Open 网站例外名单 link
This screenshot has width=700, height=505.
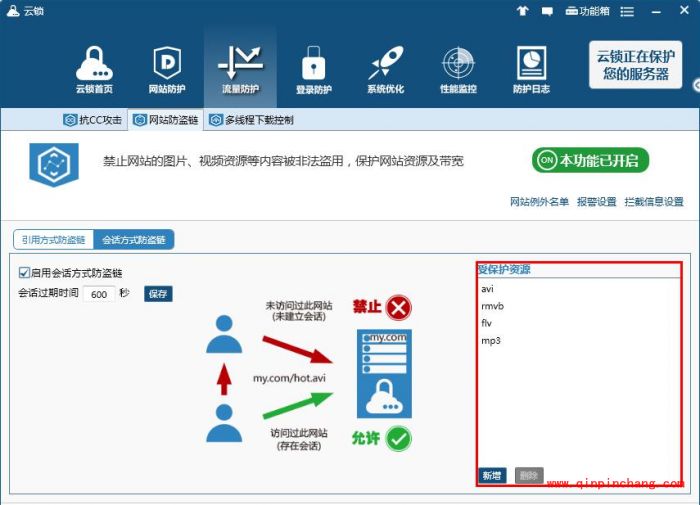click(x=539, y=202)
